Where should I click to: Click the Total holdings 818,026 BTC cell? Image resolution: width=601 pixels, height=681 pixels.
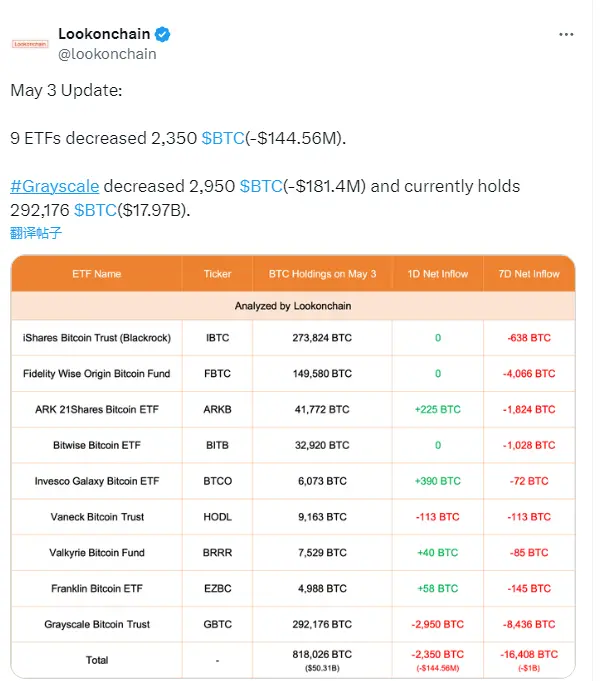(x=322, y=655)
